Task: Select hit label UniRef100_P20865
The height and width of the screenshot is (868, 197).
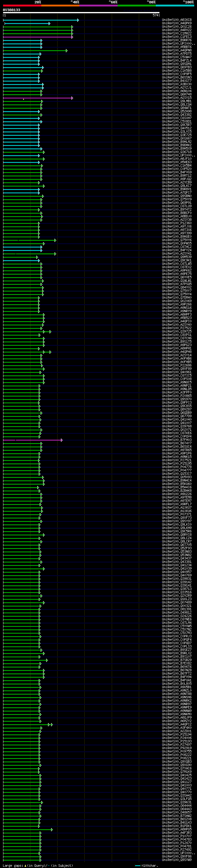Action: 177,396
